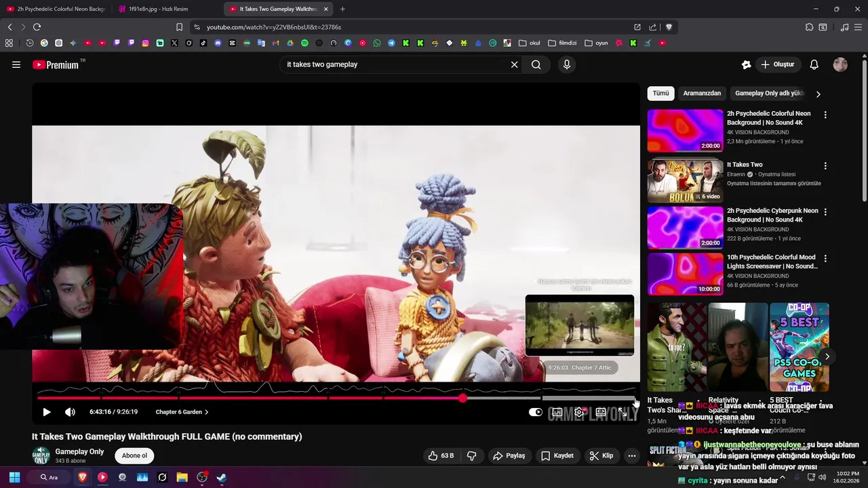Open options for Psychedelic Cyberpunk Neon video
This screenshot has height=488, width=868.
825,212
